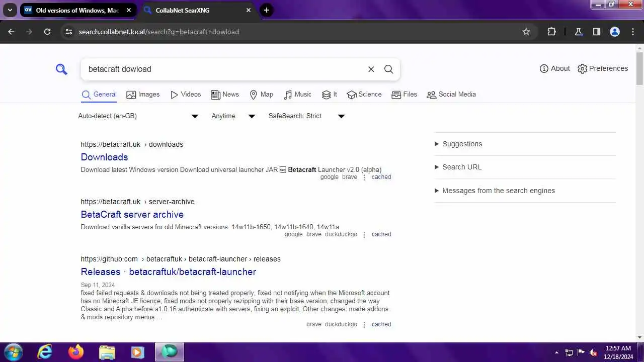Switch to the Science category
Viewport: 644px width, 362px height.
pyautogui.click(x=364, y=95)
